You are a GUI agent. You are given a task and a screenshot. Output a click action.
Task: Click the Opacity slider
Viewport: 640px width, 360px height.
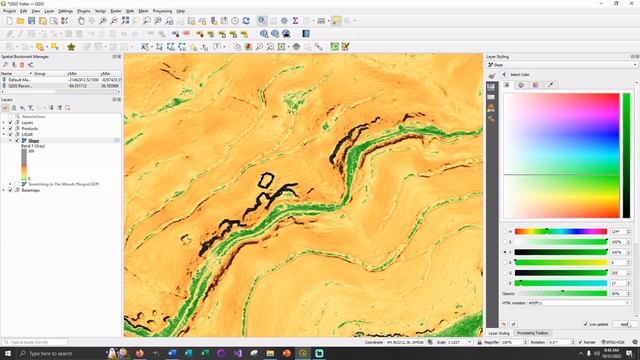pos(562,293)
